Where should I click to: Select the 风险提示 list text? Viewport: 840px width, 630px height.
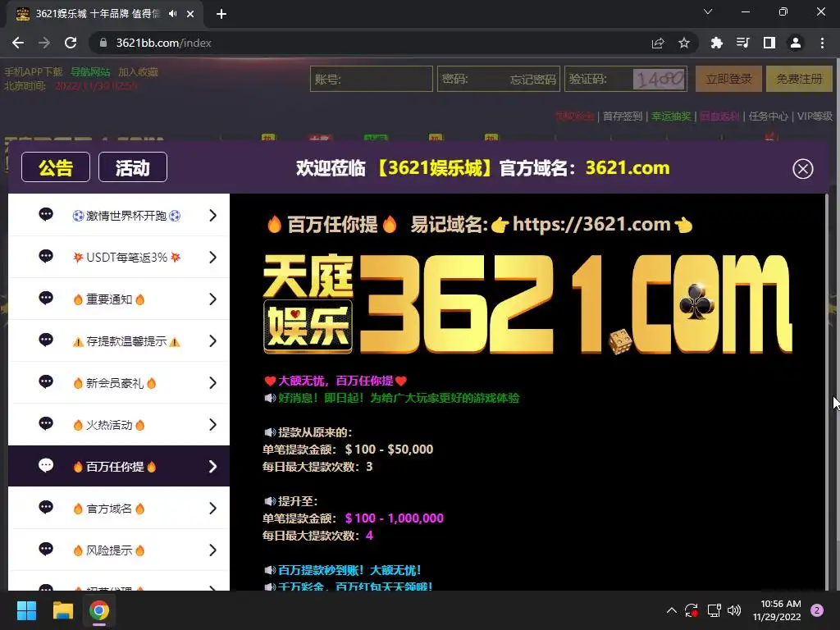tap(109, 550)
